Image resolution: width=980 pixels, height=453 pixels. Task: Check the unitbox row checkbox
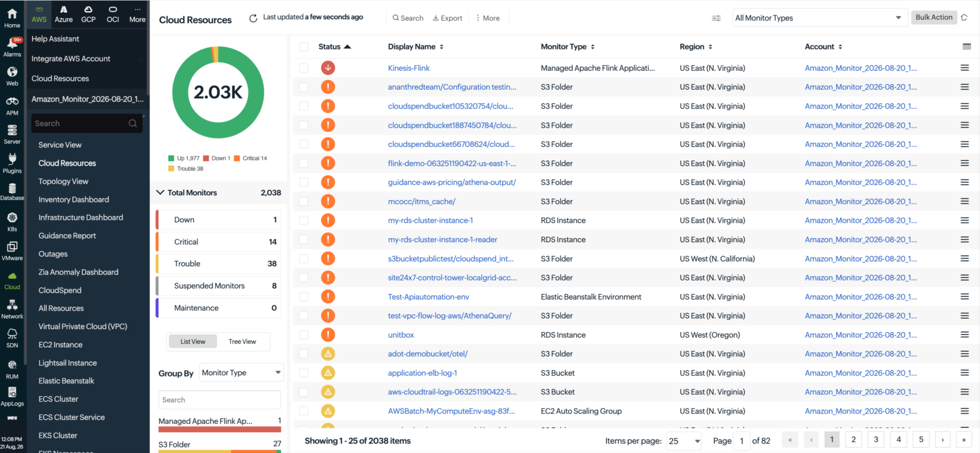coord(304,335)
